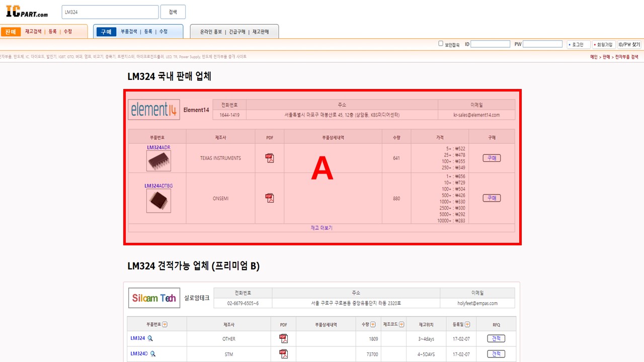644x362 pixels.
Task: Focus the LM324 search input field
Action: [110, 12]
